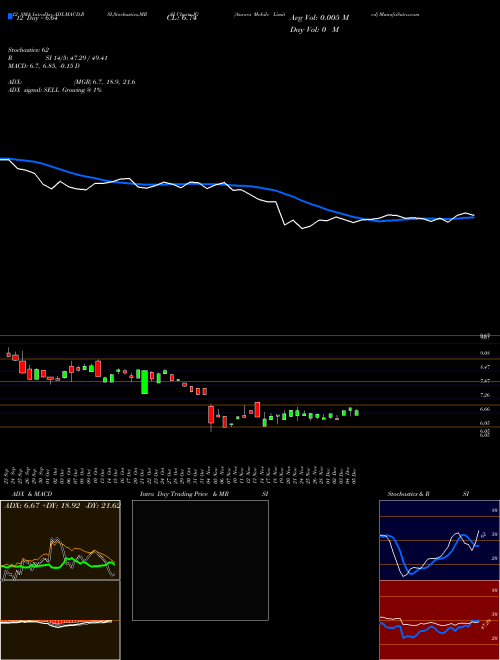Click the blue 12 Day SMA legend square
The height and width of the screenshot is (660, 500).
coord(10,17)
